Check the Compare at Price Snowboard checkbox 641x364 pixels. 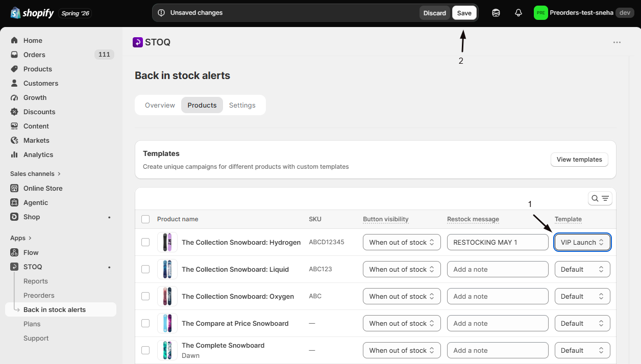tap(145, 323)
